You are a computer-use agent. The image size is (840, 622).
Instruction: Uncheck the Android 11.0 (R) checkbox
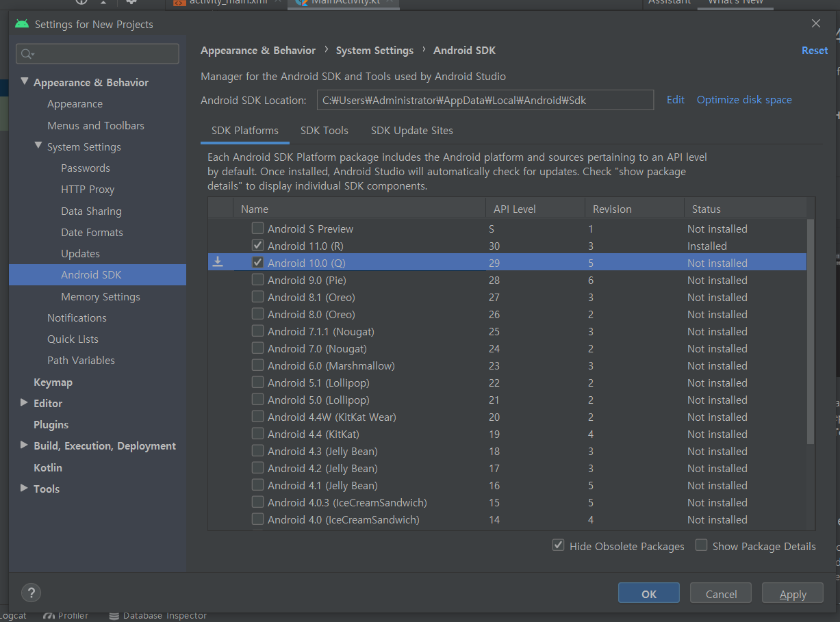click(257, 245)
